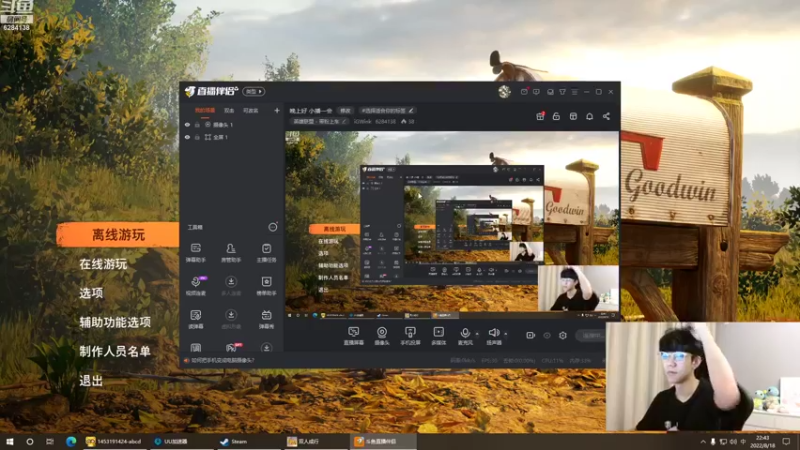Open the 弹幕秀 danmaku show tool
Image resolution: width=800 pixels, height=450 pixels.
click(x=266, y=319)
